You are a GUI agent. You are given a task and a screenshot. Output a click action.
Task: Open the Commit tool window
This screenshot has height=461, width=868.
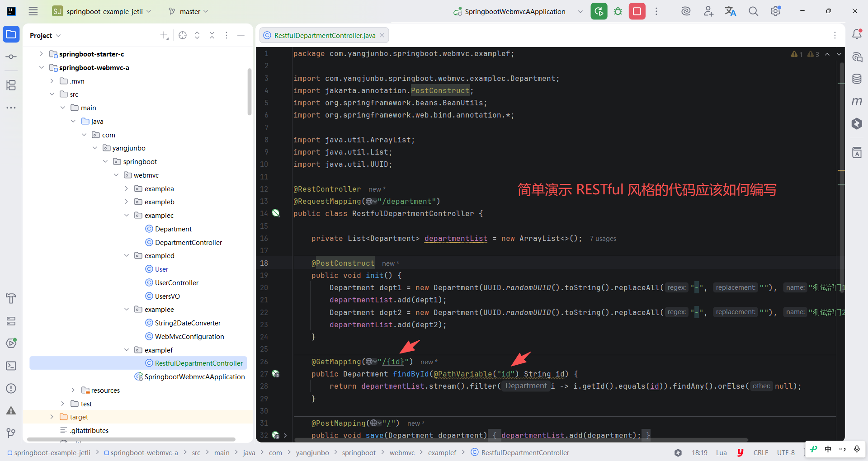(11, 57)
